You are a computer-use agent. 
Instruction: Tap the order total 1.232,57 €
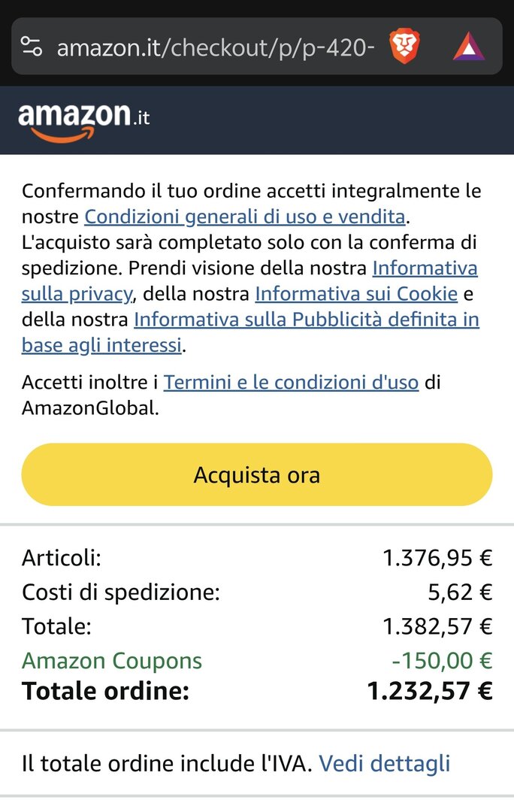[x=429, y=691]
